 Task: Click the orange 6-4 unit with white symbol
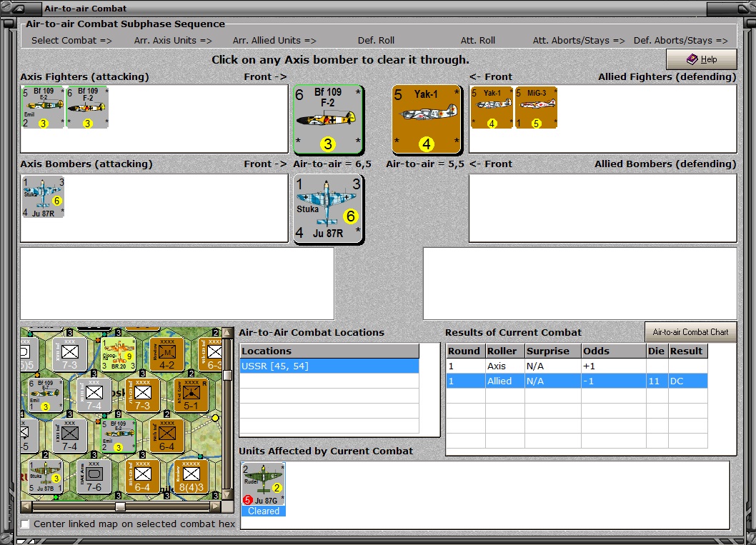coord(143,476)
